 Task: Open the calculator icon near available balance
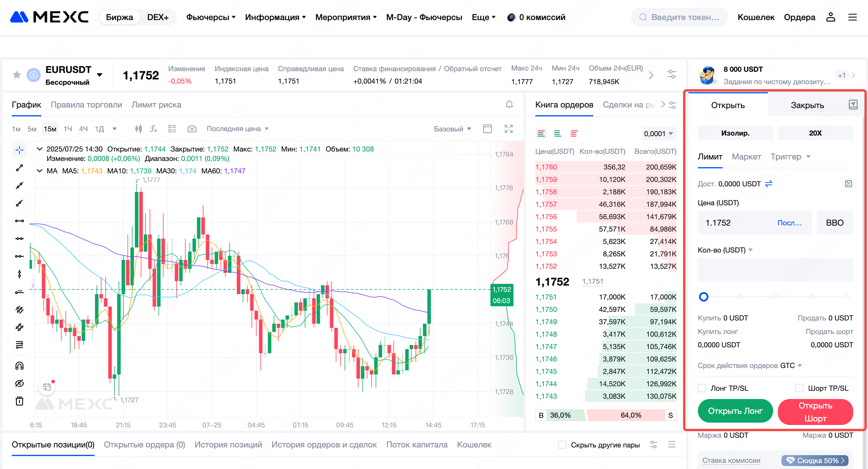pyautogui.click(x=849, y=184)
